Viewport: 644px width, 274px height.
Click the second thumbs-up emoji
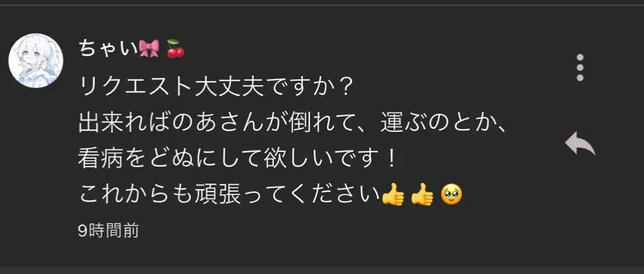pyautogui.click(x=422, y=195)
